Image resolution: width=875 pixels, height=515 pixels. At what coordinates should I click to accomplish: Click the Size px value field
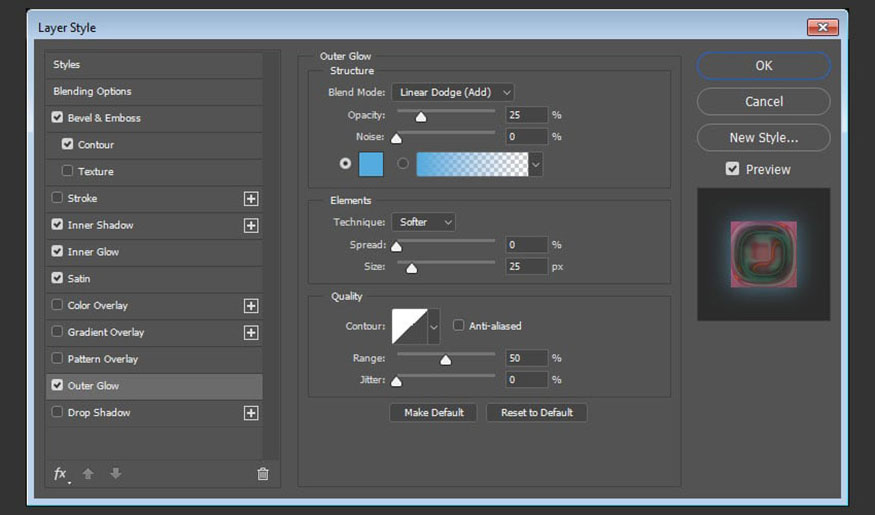tap(526, 267)
